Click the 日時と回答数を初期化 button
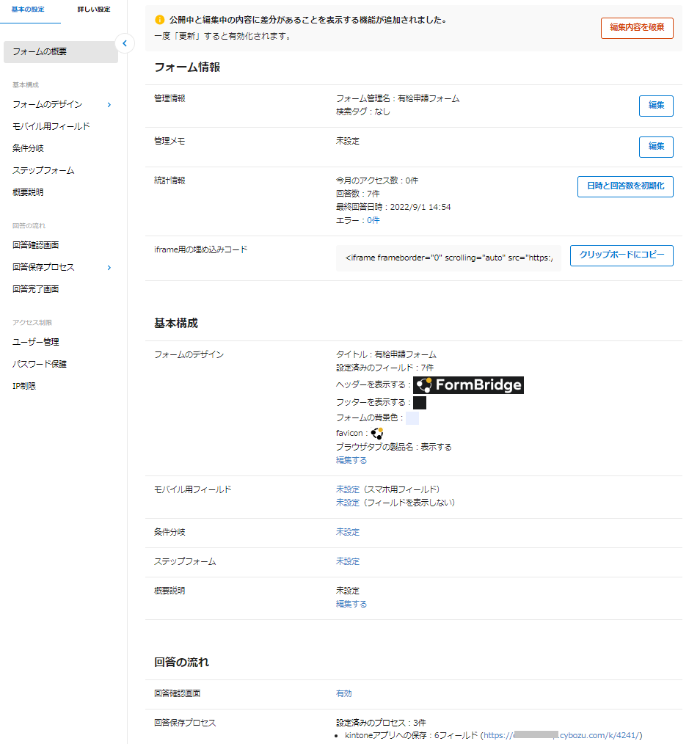Image resolution: width=700 pixels, height=744 pixels. [x=624, y=186]
